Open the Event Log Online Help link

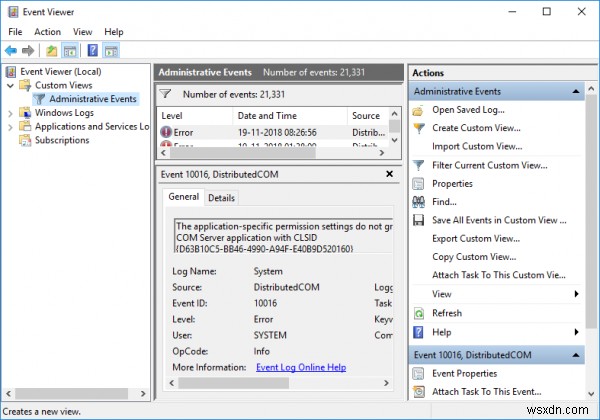(x=301, y=367)
